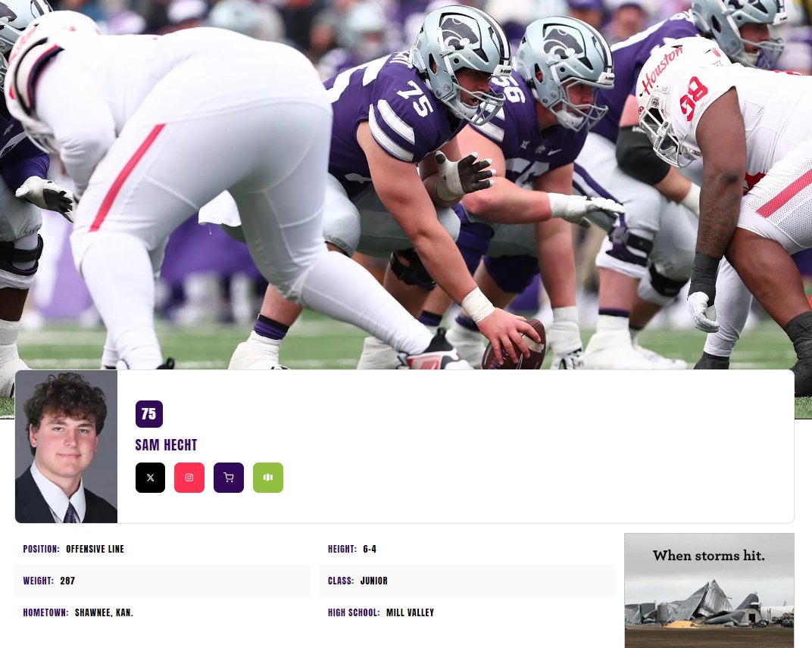Click the 'When storms hit.' advertisement
Screen dimensions: 812x648
click(709, 590)
